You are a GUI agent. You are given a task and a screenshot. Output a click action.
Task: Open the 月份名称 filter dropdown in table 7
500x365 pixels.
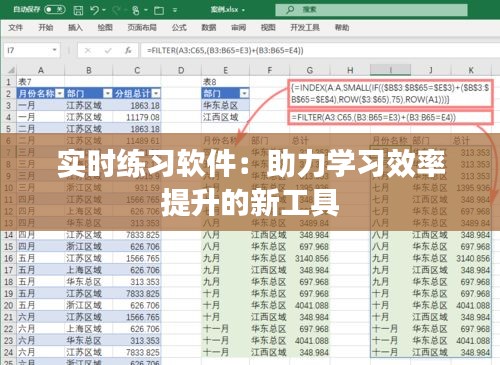point(60,94)
